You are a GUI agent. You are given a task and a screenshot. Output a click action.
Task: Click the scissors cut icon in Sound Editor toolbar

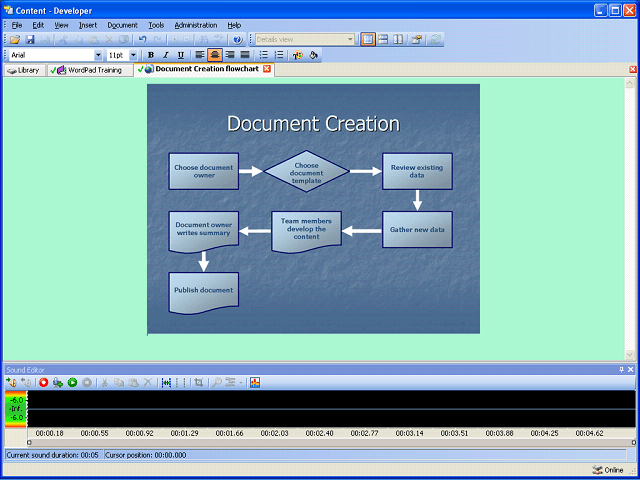[x=104, y=382]
